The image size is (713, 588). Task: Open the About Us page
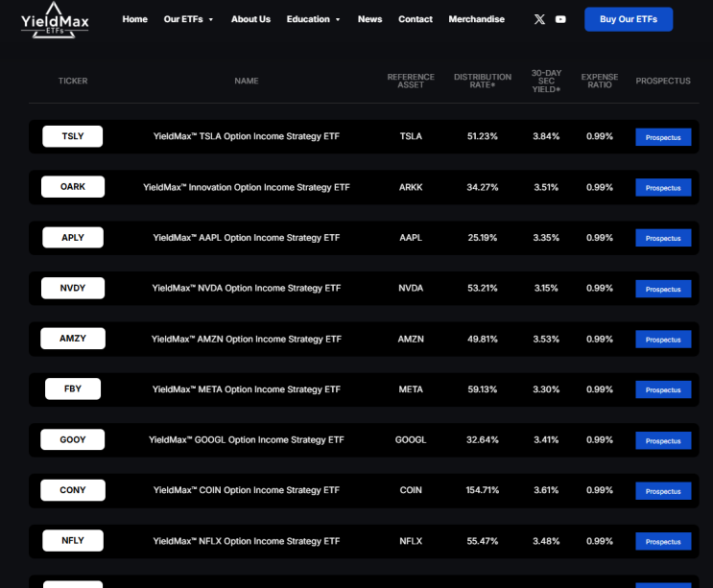(250, 19)
